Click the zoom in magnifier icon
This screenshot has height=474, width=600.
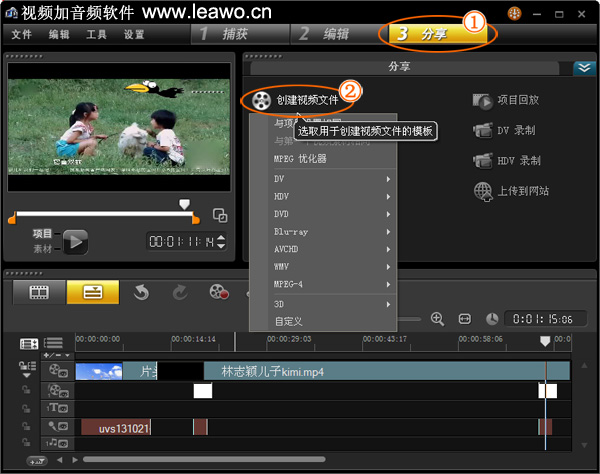point(437,319)
